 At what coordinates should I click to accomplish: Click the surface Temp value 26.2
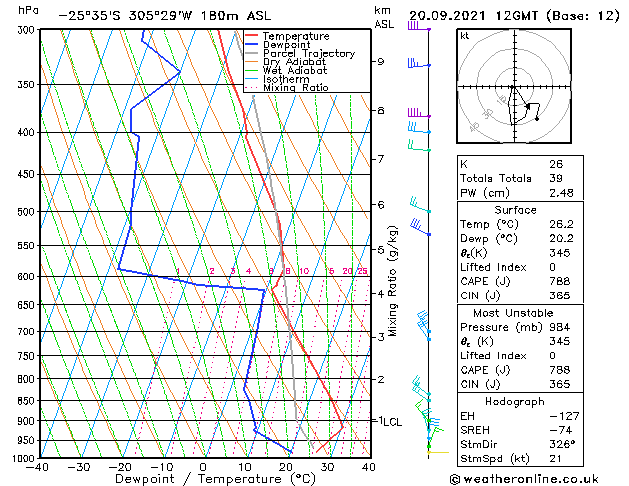(x=561, y=224)
